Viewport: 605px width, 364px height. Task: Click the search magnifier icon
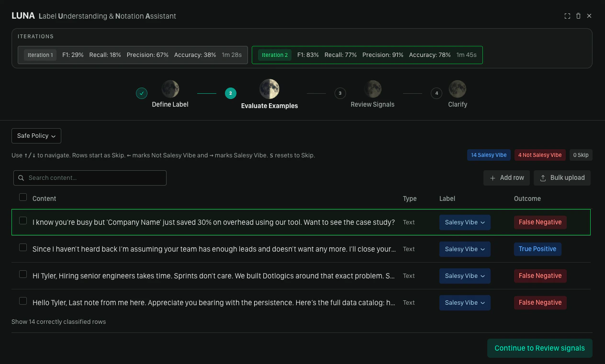click(21, 178)
